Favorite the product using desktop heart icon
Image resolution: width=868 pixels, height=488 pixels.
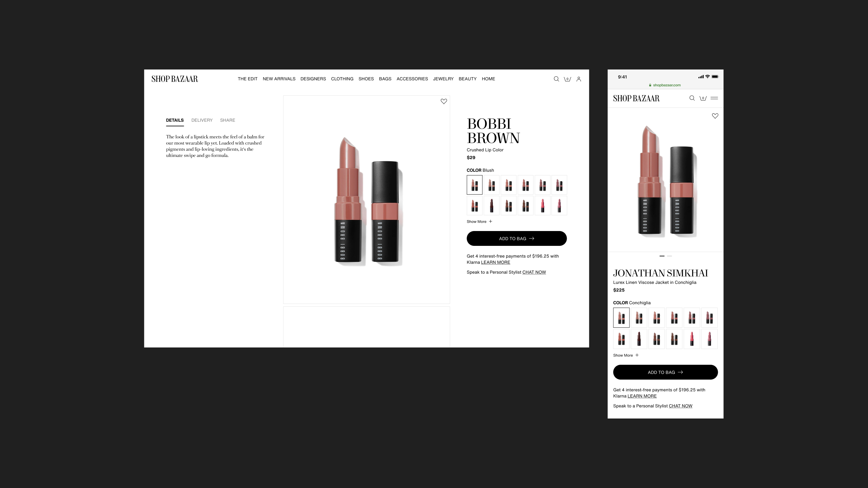point(444,101)
